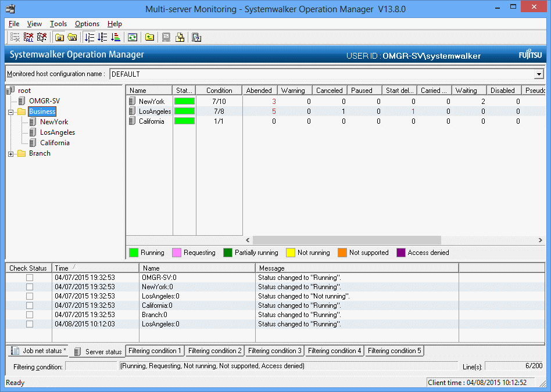Click the open folder view toolbar icon
This screenshot has width=551, height=392.
73,37
